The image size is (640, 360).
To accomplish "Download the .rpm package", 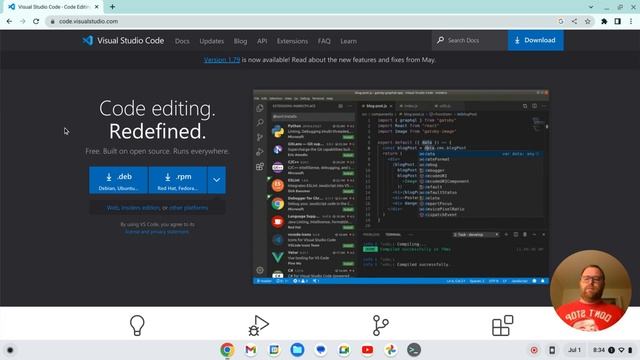I will 178,180.
